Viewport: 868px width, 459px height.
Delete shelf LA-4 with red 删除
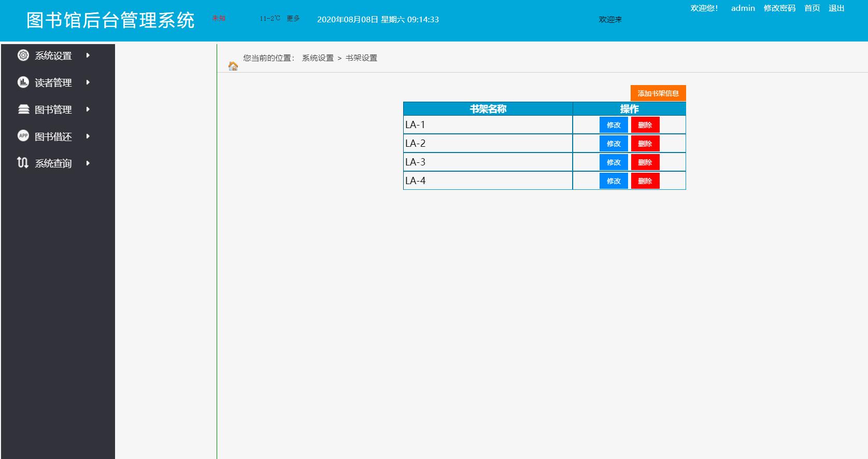pyautogui.click(x=645, y=181)
